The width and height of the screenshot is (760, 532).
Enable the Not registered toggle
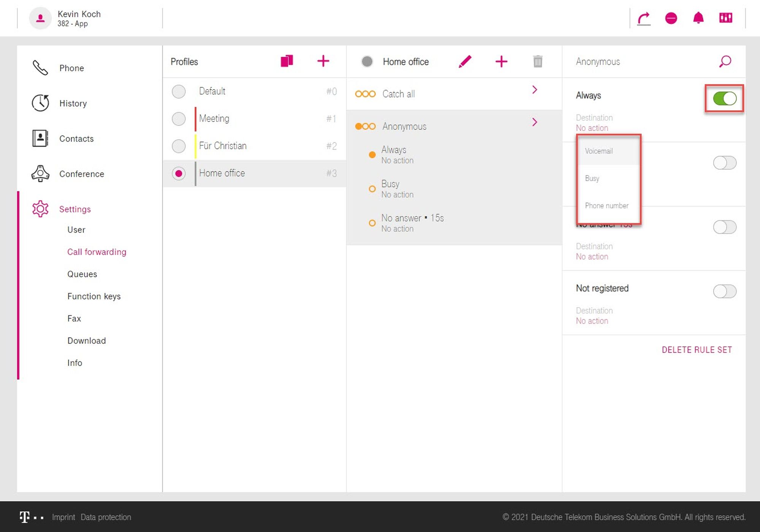click(724, 291)
